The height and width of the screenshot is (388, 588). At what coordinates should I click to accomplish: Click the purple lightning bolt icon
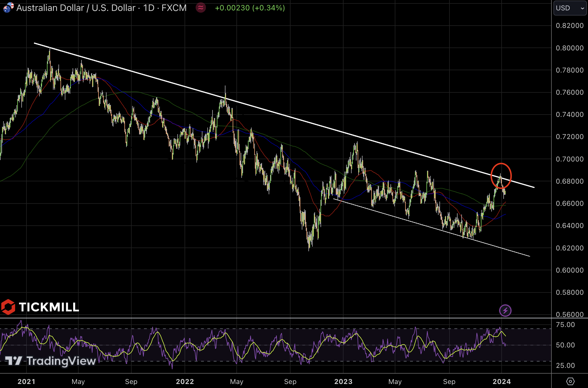pyautogui.click(x=505, y=311)
